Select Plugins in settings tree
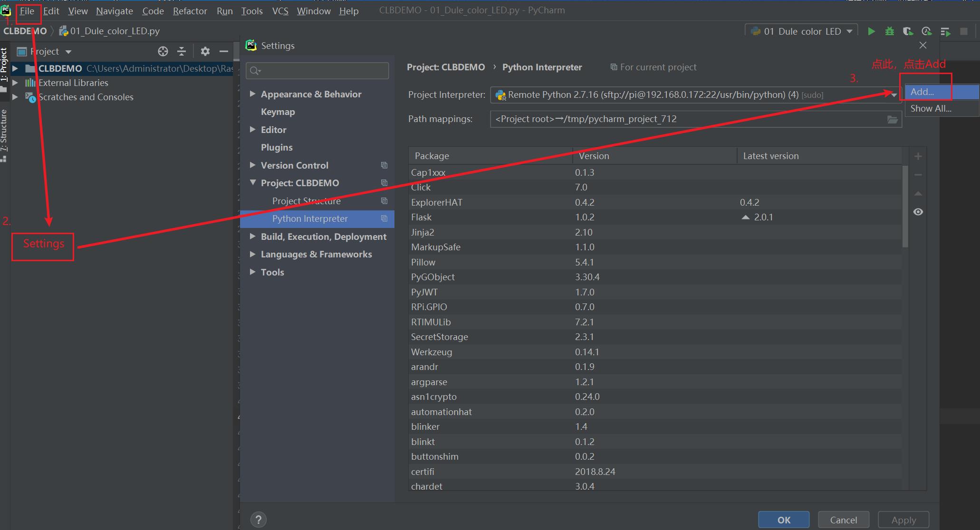This screenshot has width=980, height=530. pos(277,147)
